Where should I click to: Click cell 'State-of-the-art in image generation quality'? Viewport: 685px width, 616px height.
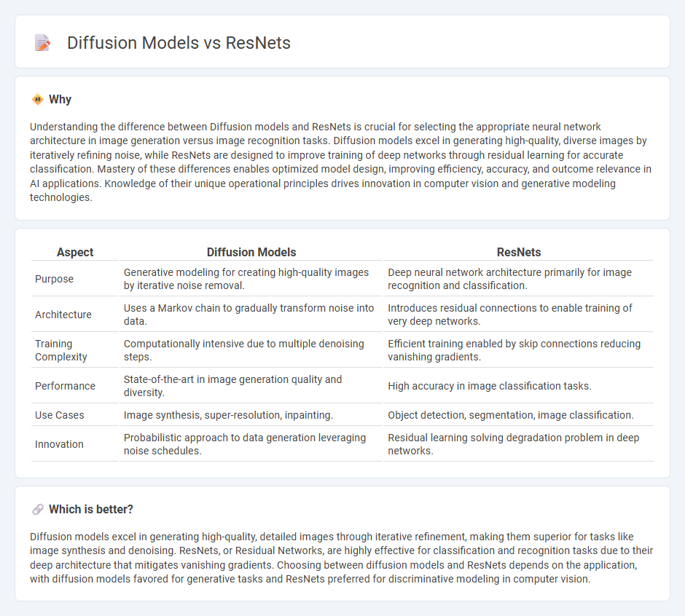pos(251,386)
